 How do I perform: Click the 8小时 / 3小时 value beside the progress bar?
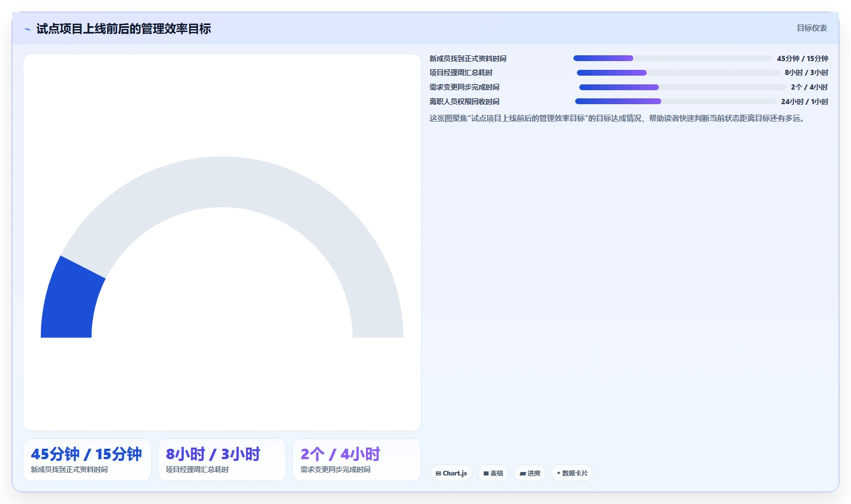(x=806, y=73)
